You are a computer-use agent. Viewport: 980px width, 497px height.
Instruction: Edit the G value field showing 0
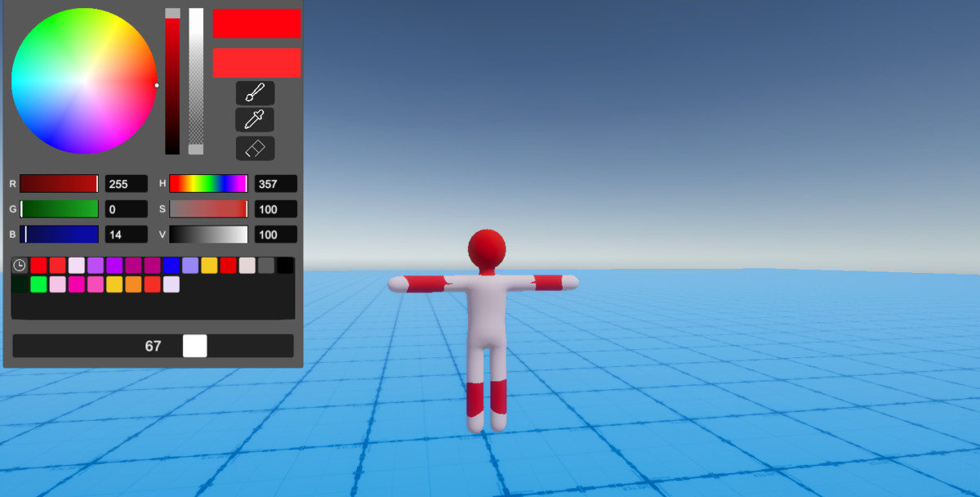pyautogui.click(x=127, y=209)
